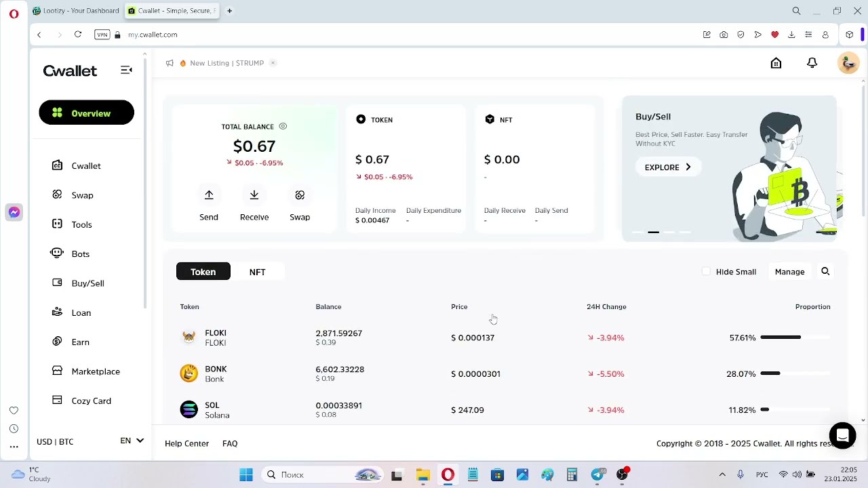Select the SOL token row icon
Viewport: 868px width, 488px height.
click(189, 409)
